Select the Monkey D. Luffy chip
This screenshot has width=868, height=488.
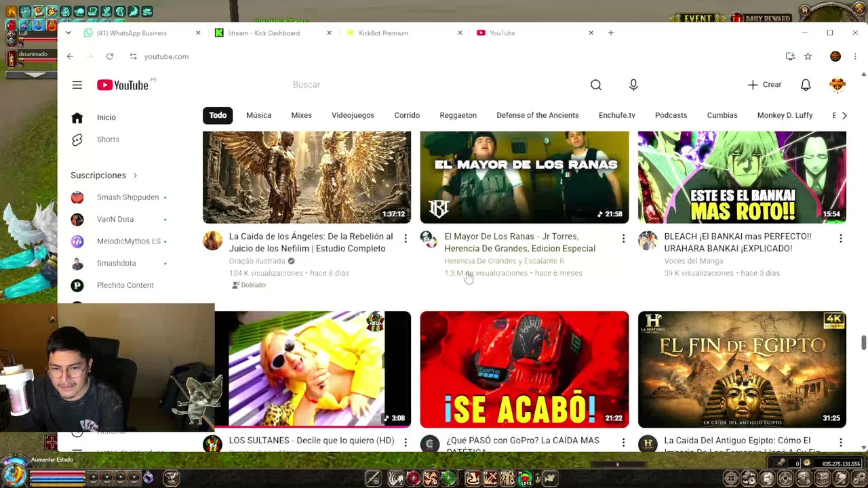(x=785, y=115)
